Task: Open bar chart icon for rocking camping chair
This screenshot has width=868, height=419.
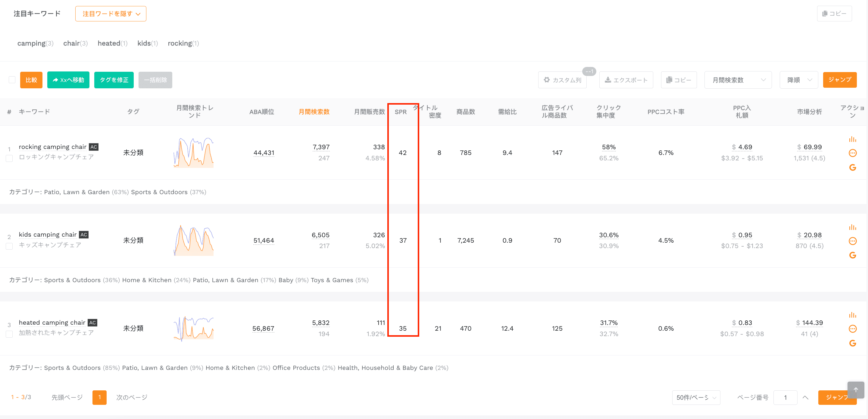Action: (853, 139)
